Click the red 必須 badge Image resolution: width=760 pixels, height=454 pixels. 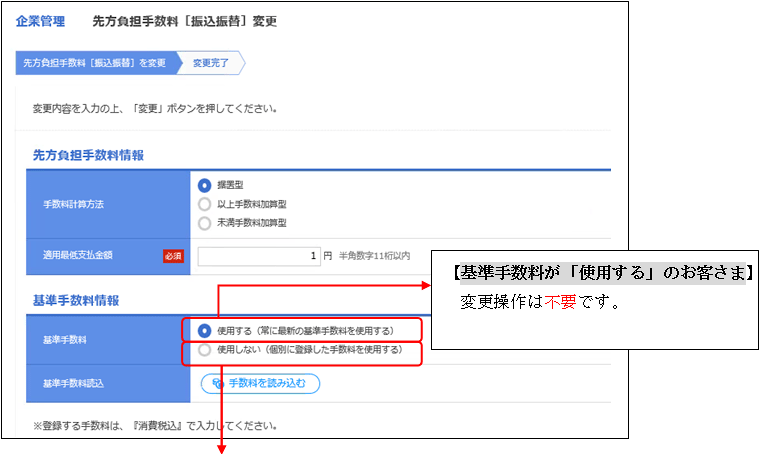click(173, 256)
